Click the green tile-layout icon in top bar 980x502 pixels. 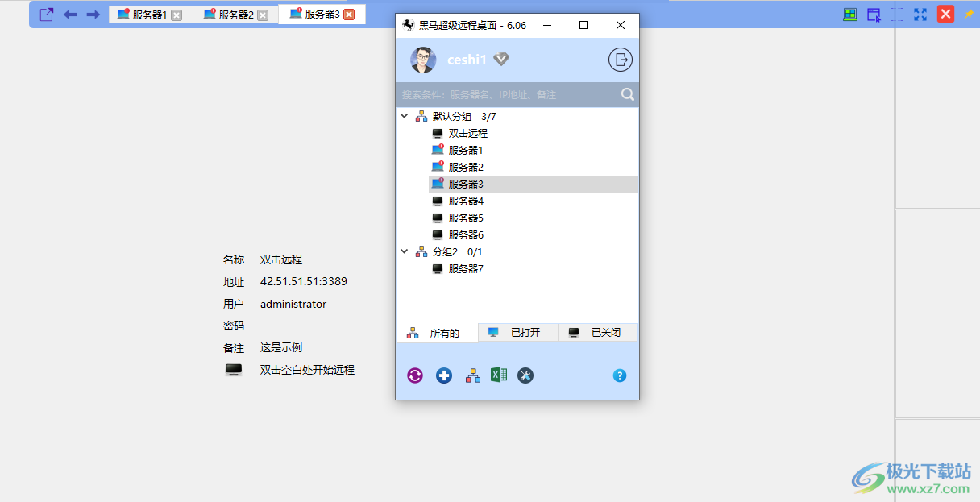(850, 15)
